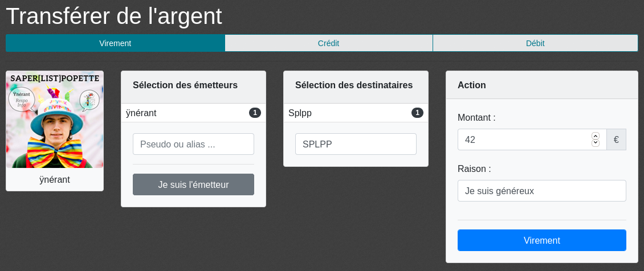This screenshot has width=644, height=271.
Task: Switch to the Crédit tab
Action: [x=329, y=43]
